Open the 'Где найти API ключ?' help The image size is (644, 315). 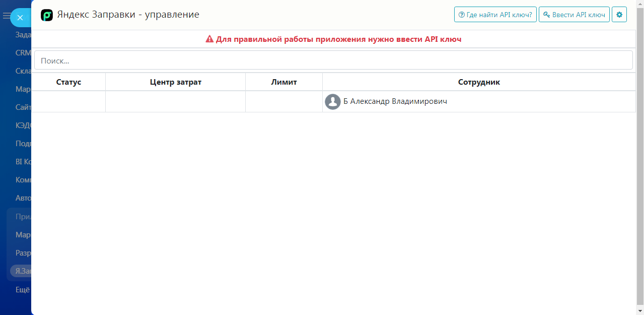click(x=495, y=15)
